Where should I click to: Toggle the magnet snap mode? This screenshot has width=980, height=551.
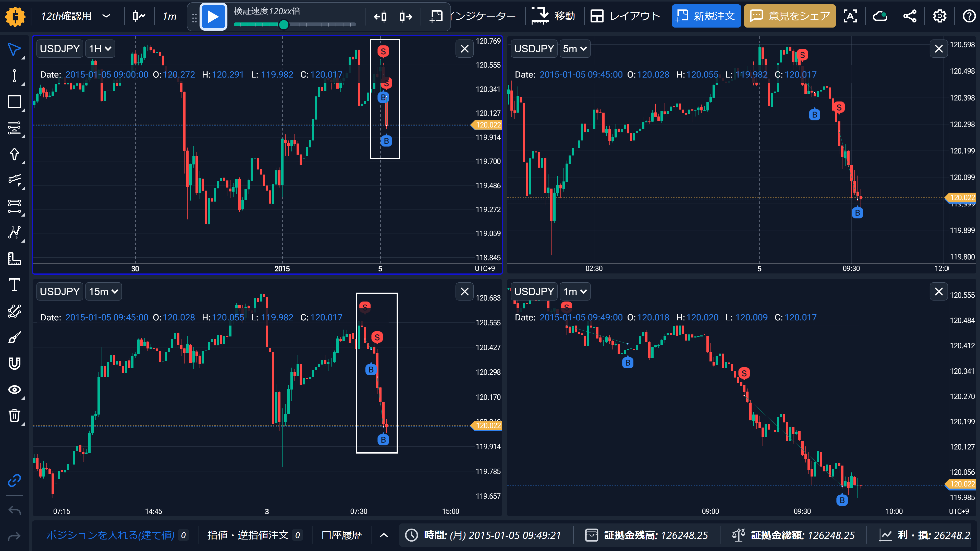15,364
